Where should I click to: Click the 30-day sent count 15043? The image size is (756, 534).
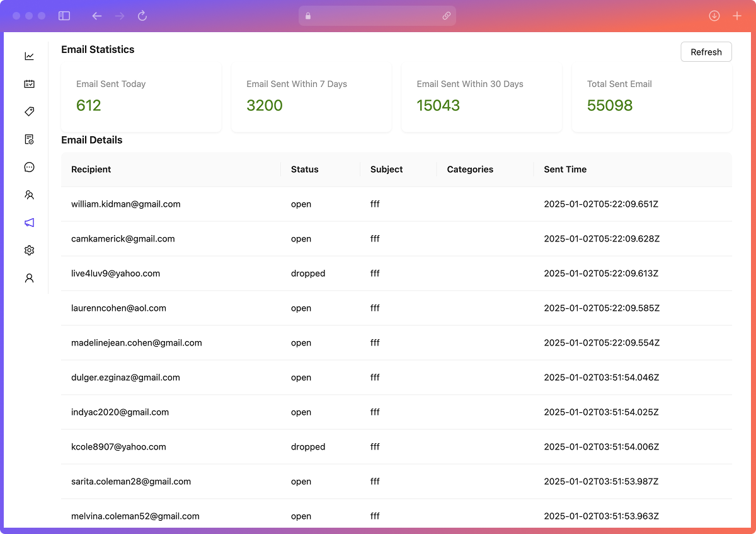(438, 105)
